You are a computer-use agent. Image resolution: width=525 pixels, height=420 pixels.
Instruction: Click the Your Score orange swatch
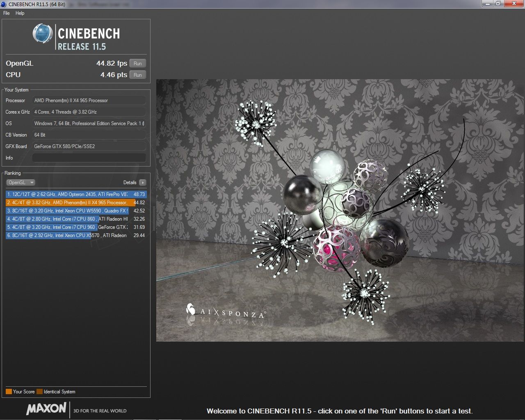pyautogui.click(x=9, y=392)
